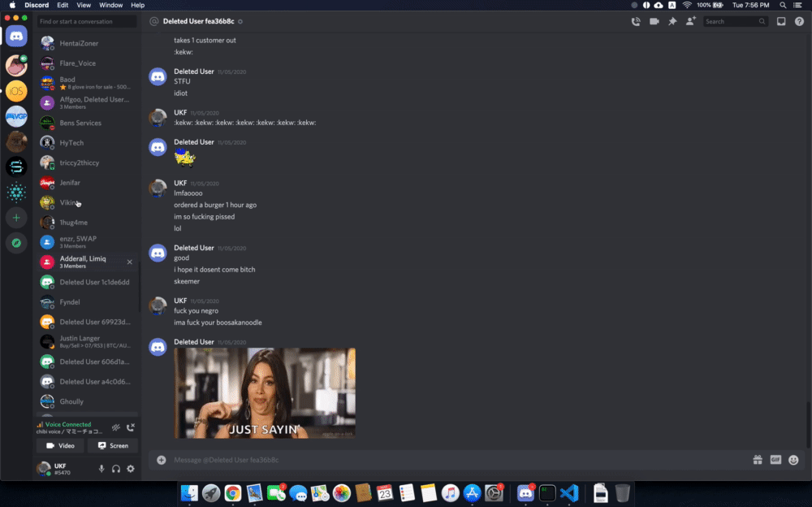Open the Window menu
812x507 pixels.
tap(110, 5)
